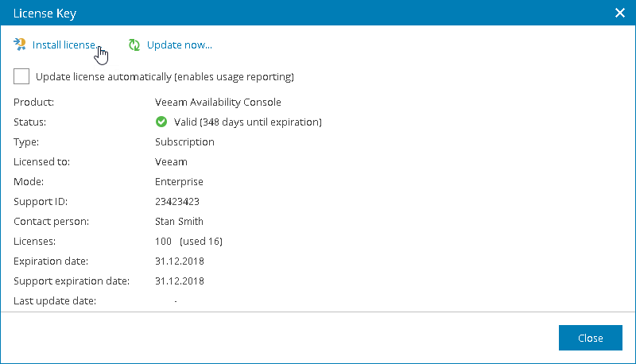This screenshot has width=636, height=364.
Task: Click the Last update date label
Action: coord(55,301)
